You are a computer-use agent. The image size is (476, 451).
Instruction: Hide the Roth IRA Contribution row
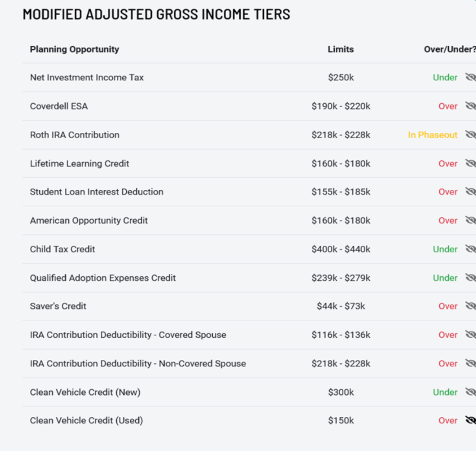[x=470, y=134]
